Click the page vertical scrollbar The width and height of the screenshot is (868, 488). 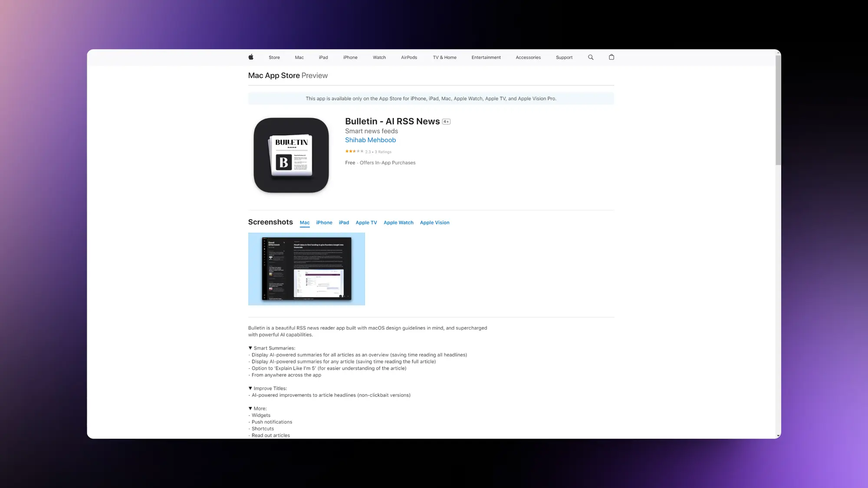(x=778, y=110)
